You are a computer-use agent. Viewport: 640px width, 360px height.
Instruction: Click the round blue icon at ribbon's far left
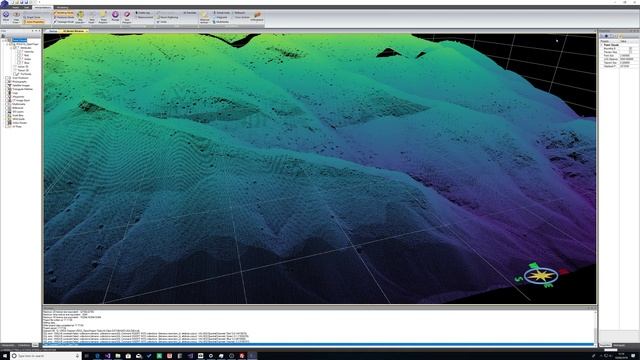tap(6, 14)
